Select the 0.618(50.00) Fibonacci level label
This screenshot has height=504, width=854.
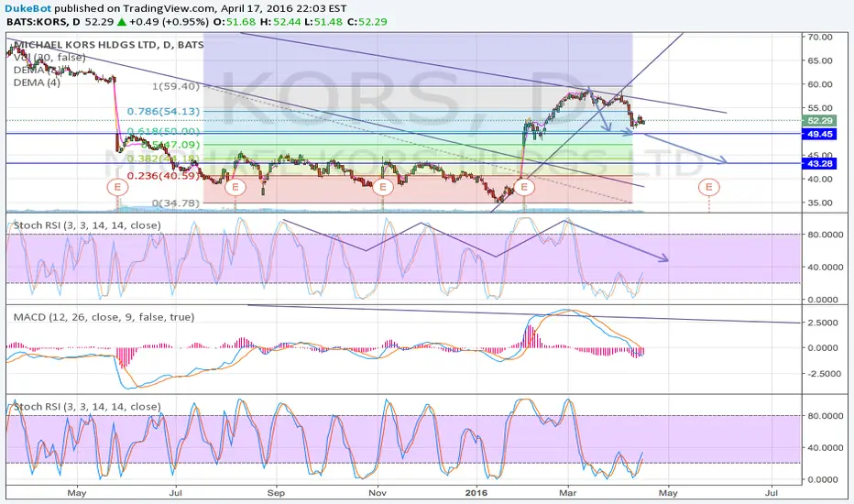coord(163,131)
